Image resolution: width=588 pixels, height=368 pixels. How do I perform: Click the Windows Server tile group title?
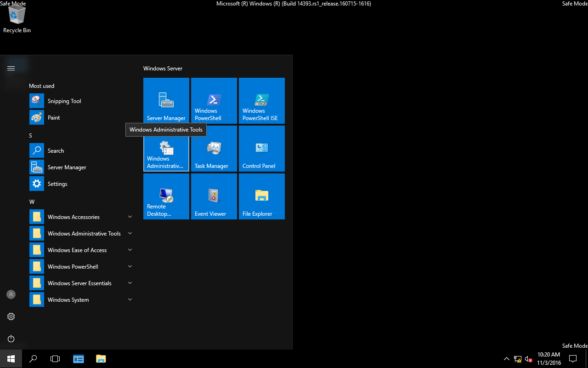(x=163, y=69)
